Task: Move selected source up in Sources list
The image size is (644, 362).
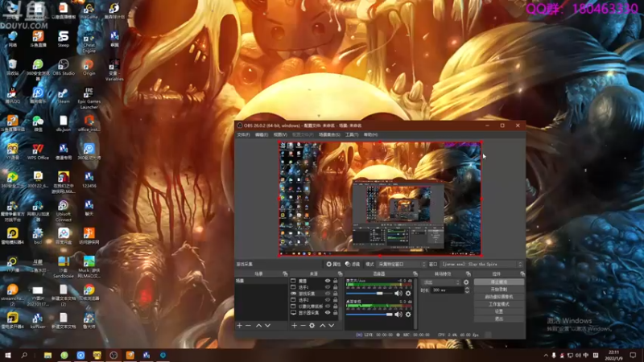Action: [x=323, y=326]
